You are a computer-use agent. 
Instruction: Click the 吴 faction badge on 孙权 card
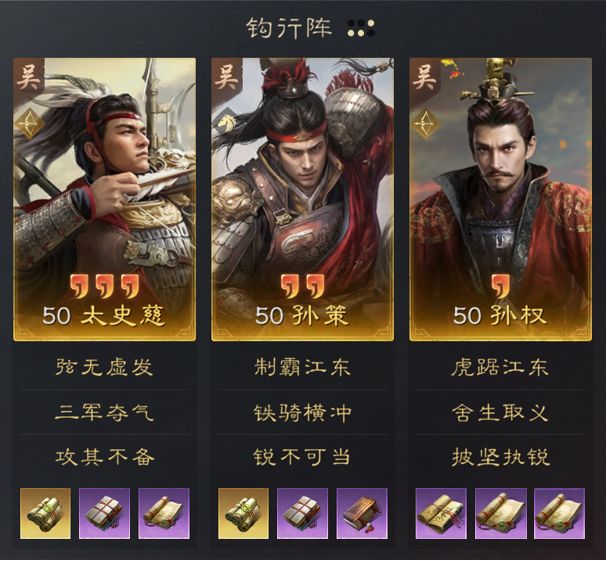[424, 77]
